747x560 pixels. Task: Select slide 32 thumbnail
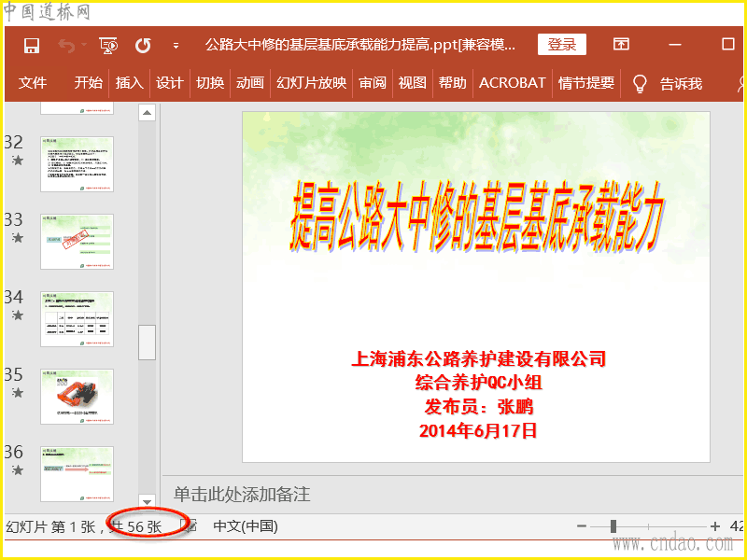pyautogui.click(x=77, y=164)
